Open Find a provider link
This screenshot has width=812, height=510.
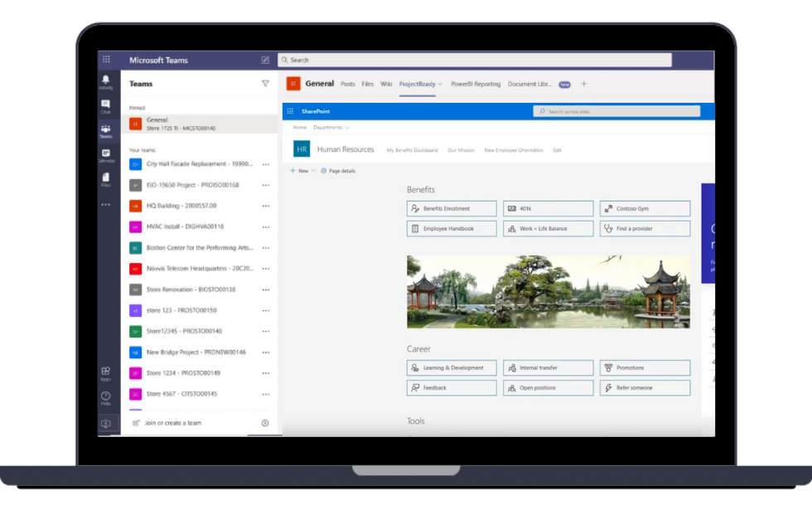pos(645,229)
